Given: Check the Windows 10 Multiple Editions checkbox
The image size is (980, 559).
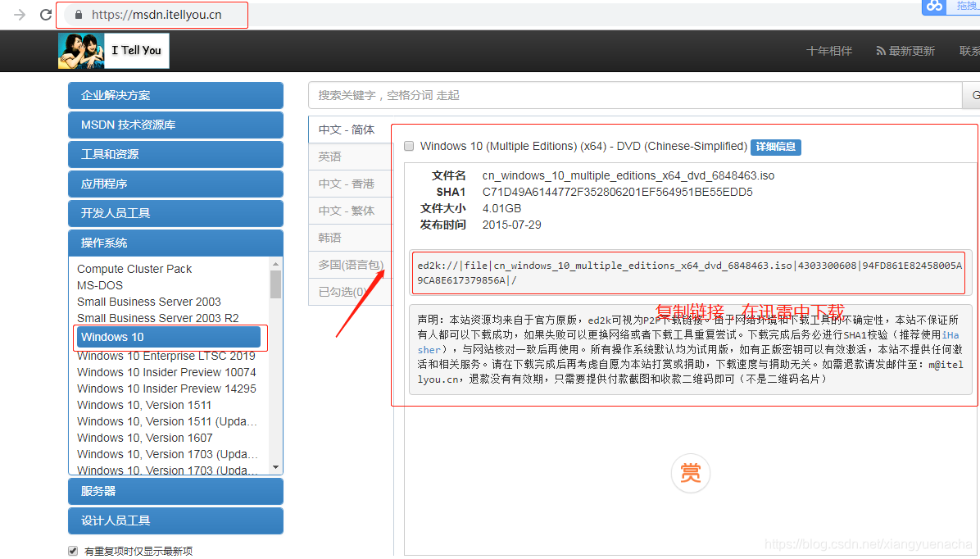Looking at the screenshot, I should pos(409,146).
